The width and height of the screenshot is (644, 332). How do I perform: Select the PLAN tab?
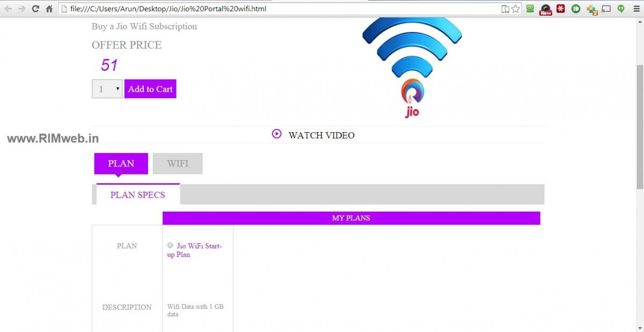click(x=121, y=163)
